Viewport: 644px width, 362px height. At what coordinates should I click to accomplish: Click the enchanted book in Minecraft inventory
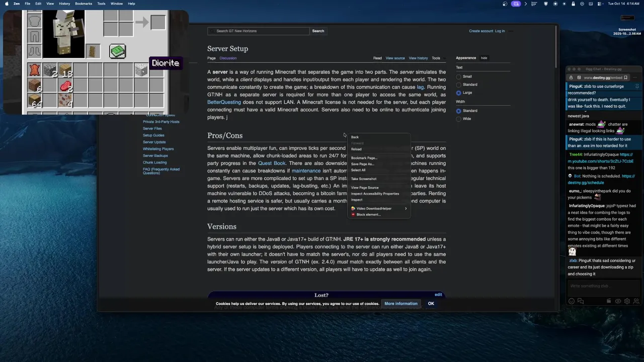tap(117, 51)
